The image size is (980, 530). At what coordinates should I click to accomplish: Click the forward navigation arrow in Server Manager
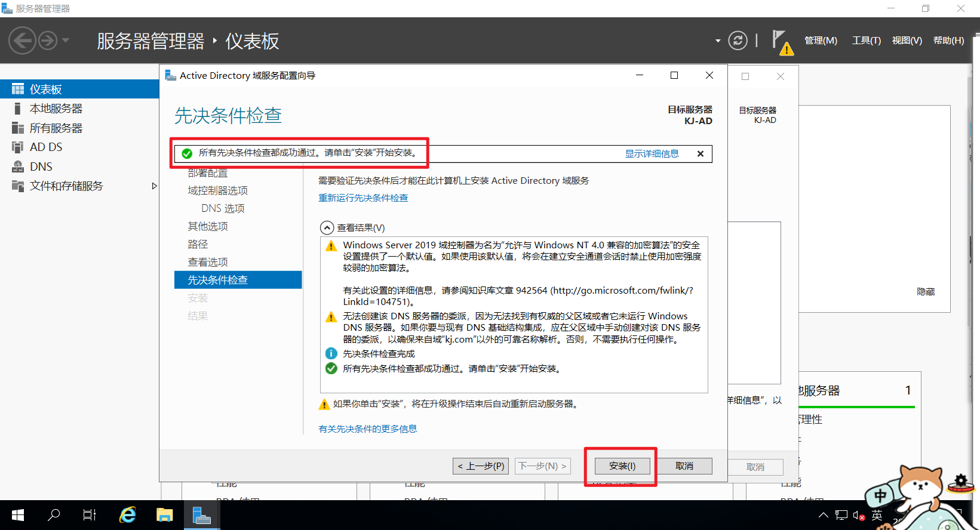[48, 41]
